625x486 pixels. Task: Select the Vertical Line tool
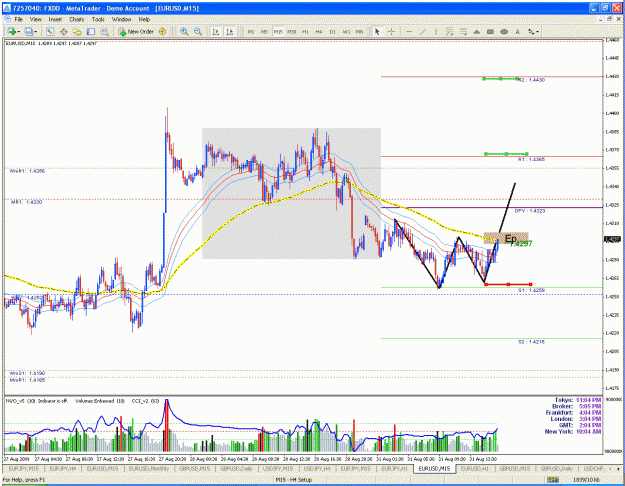[436, 31]
